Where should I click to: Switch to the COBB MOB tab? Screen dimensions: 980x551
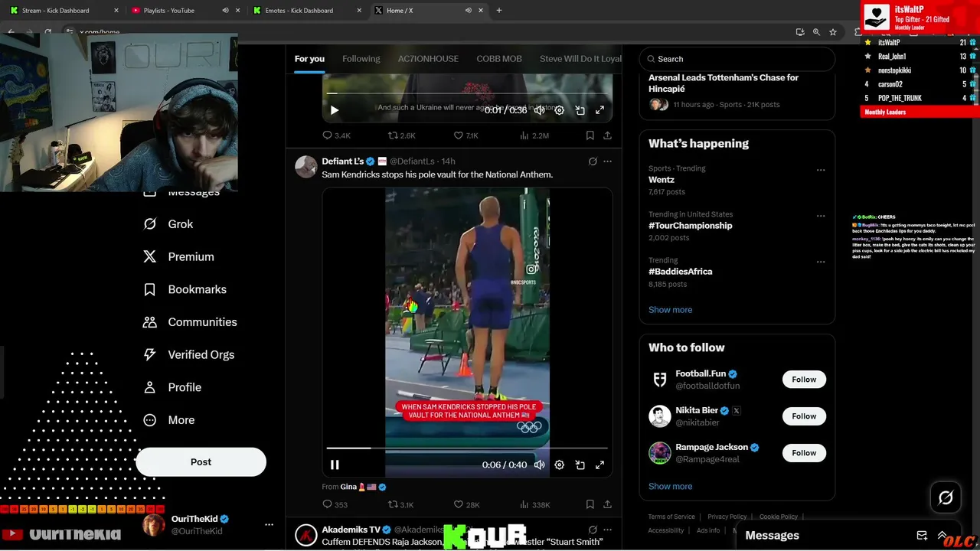[x=499, y=59]
